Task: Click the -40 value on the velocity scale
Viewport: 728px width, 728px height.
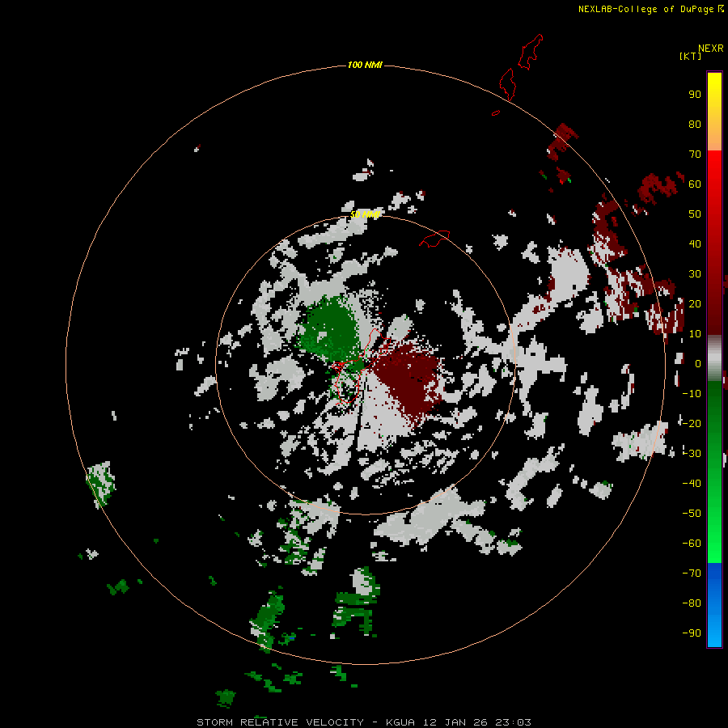Action: pos(692,484)
